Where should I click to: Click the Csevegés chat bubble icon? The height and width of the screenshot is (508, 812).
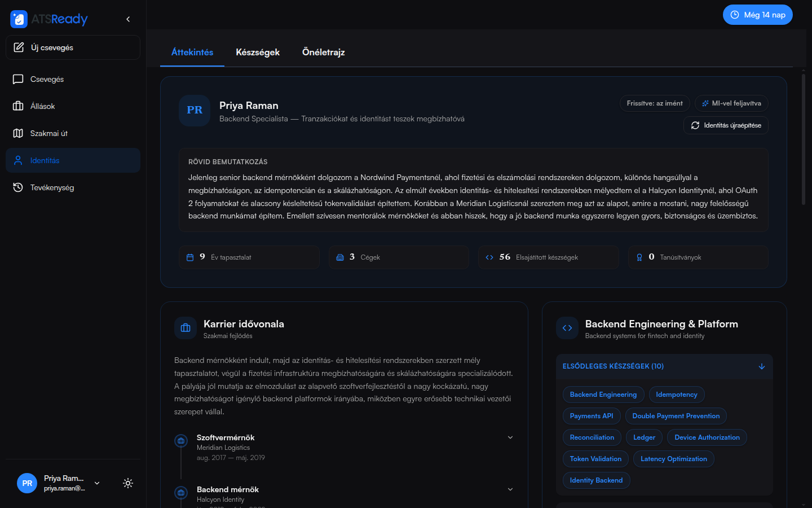tap(18, 79)
